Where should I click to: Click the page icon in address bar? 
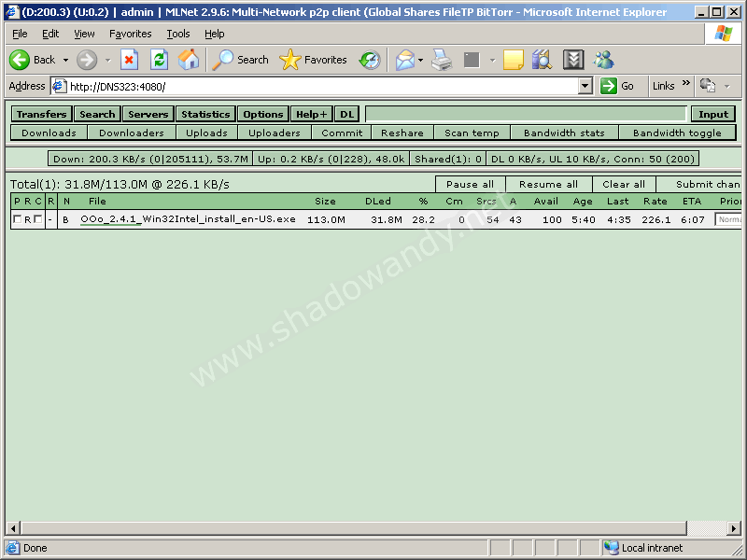coord(59,86)
